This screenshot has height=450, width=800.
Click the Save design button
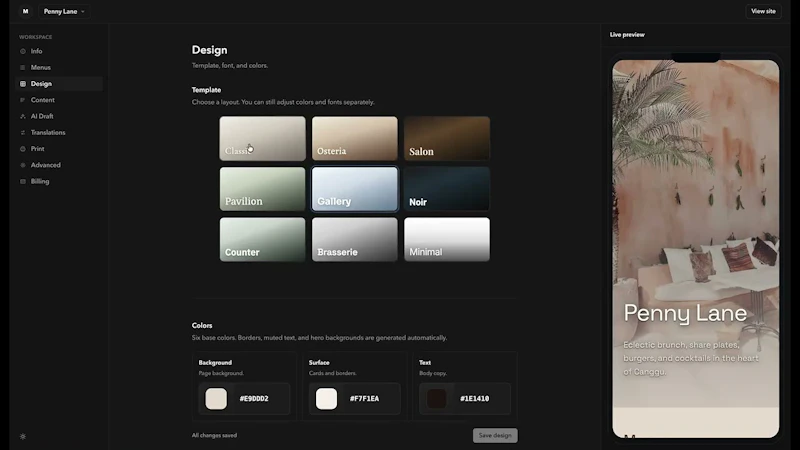tap(495, 435)
